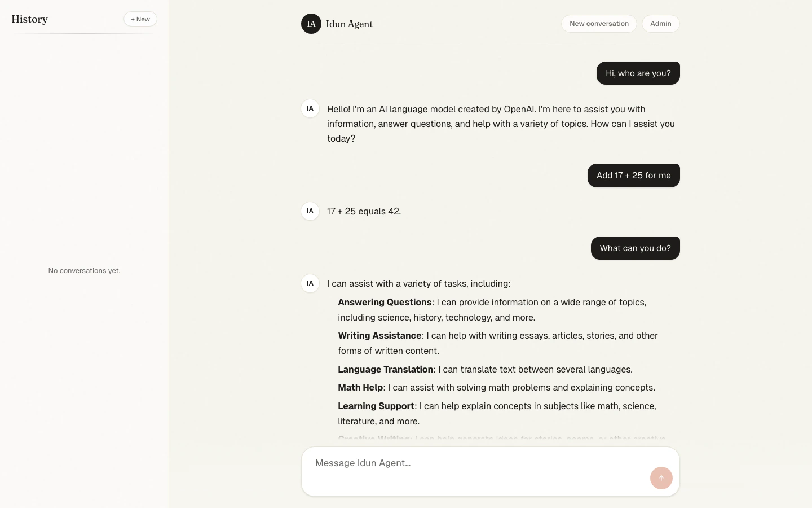Click the Math Help list entry
Viewport: 812px width, 508px height.
pyautogui.click(x=497, y=388)
